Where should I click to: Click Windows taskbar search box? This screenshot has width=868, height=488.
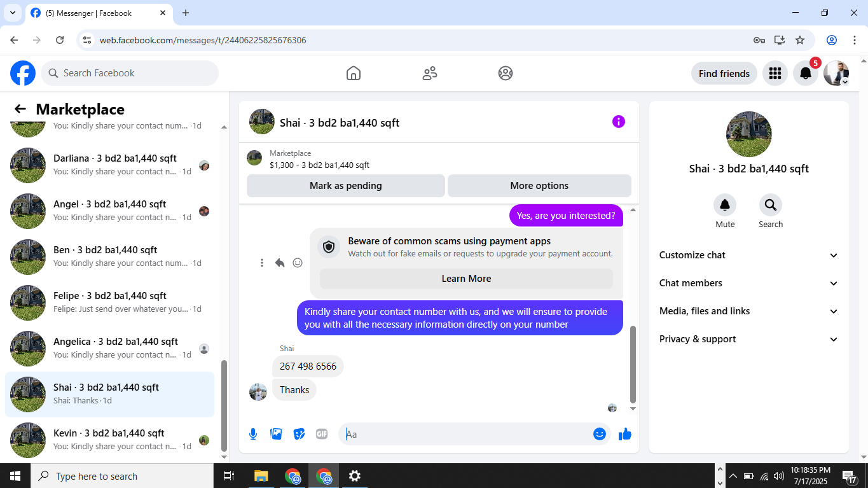tap(122, 476)
